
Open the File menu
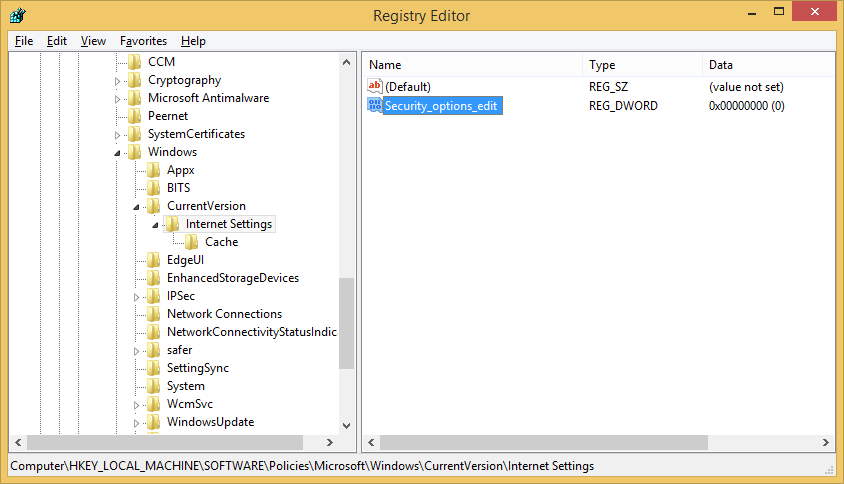24,41
